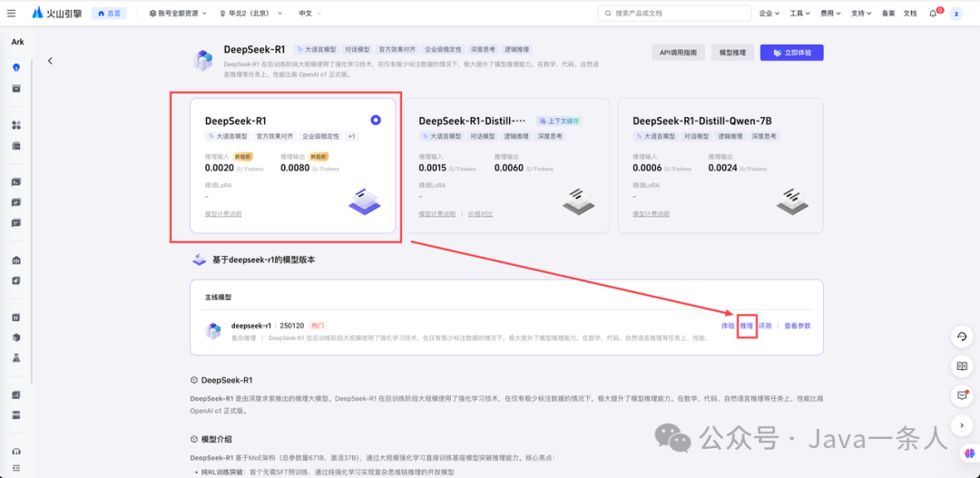Click the archive box sidebar icon

tap(17, 89)
